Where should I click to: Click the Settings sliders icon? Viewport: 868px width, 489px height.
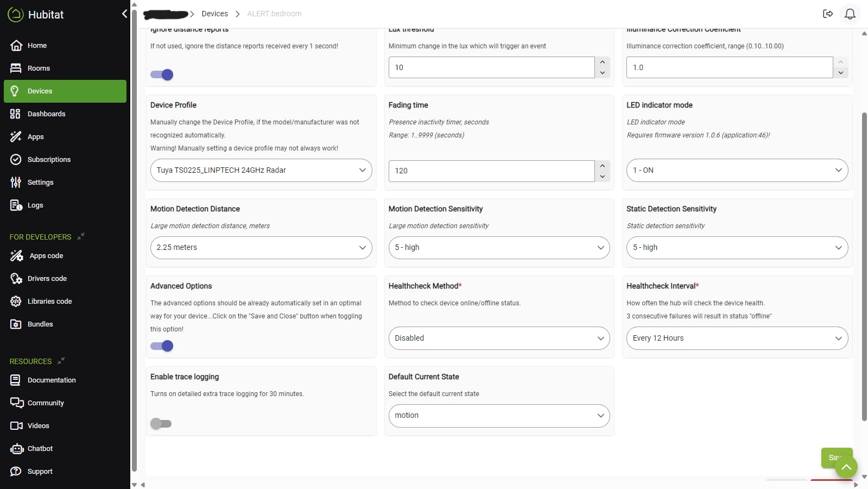tap(16, 183)
